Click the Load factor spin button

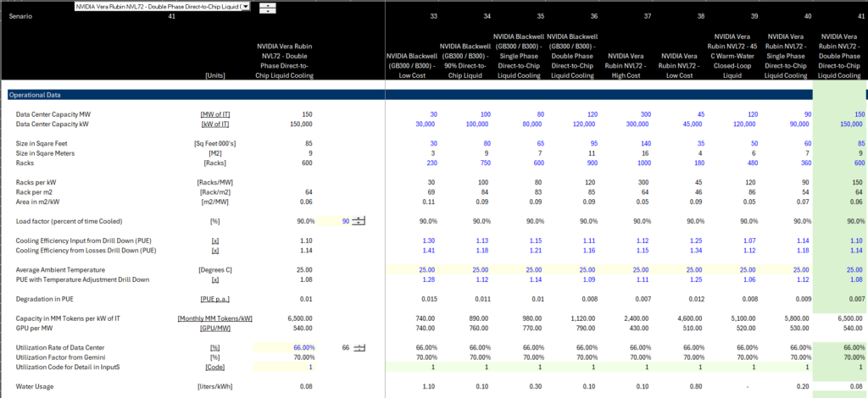coord(359,221)
